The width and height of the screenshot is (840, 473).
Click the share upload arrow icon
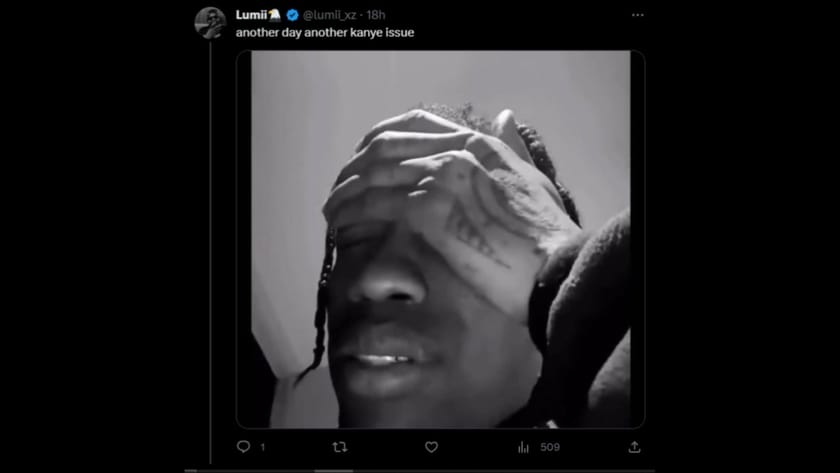pyautogui.click(x=634, y=447)
